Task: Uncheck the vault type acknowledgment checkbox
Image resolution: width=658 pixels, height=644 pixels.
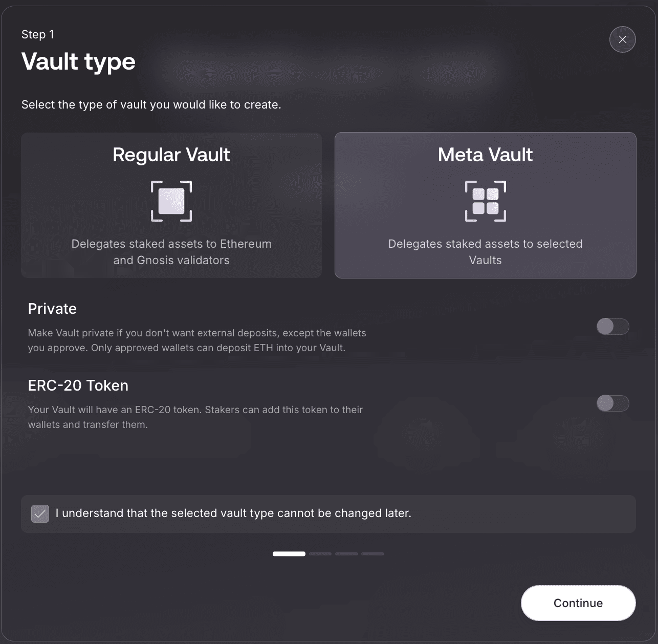Action: [40, 513]
